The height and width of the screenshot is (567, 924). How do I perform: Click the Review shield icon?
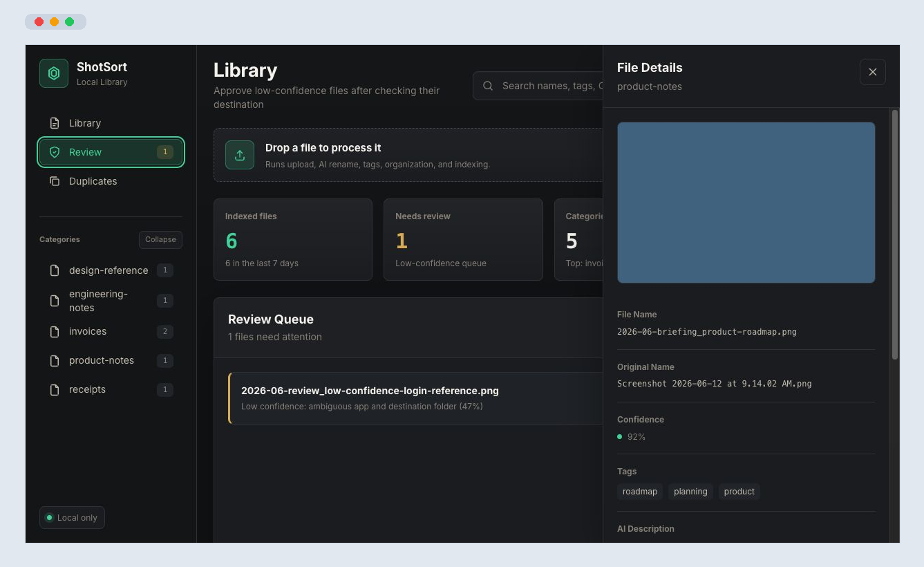[55, 152]
